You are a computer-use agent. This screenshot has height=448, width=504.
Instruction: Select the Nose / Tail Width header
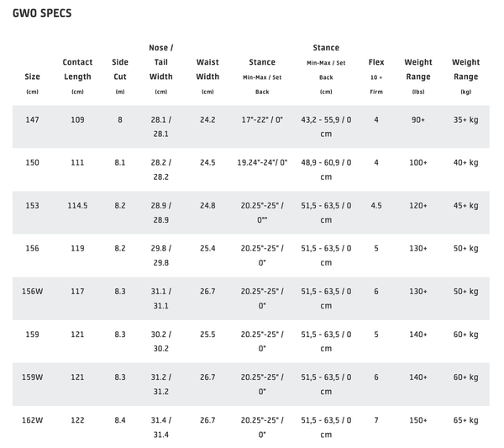tap(160, 62)
